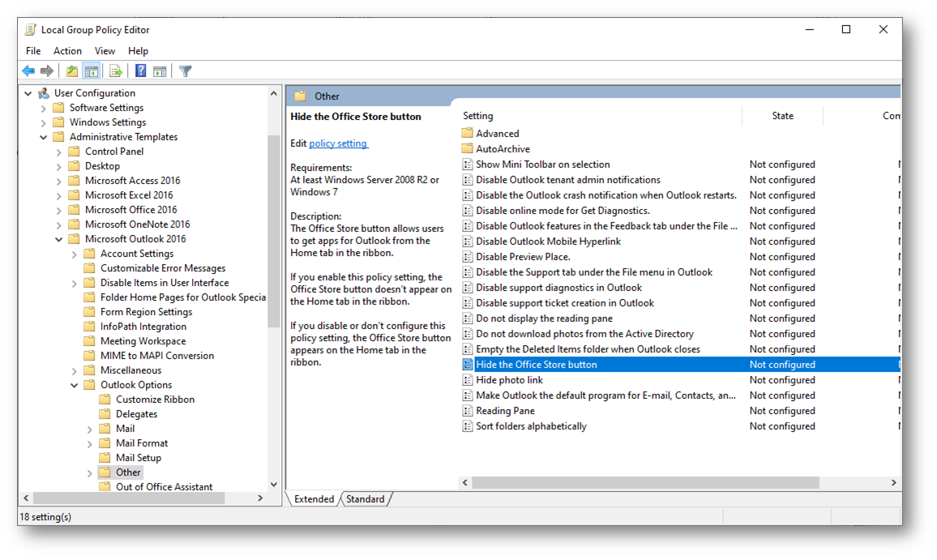Image resolution: width=937 pixels, height=560 pixels.
Task: Click the folder icon beside Delegates
Action: (105, 413)
